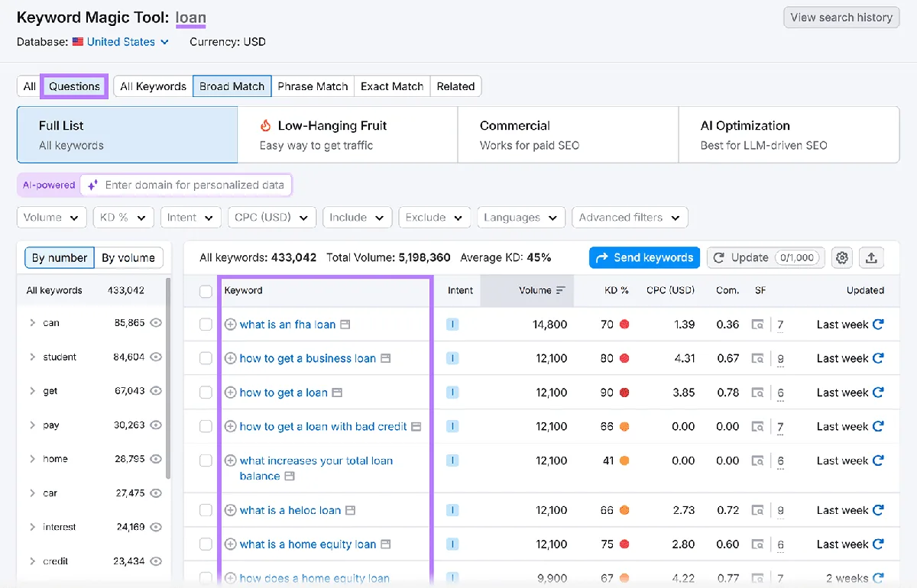This screenshot has width=917, height=588.
Task: Toggle eye icon for 'student' group
Action: 156,357
